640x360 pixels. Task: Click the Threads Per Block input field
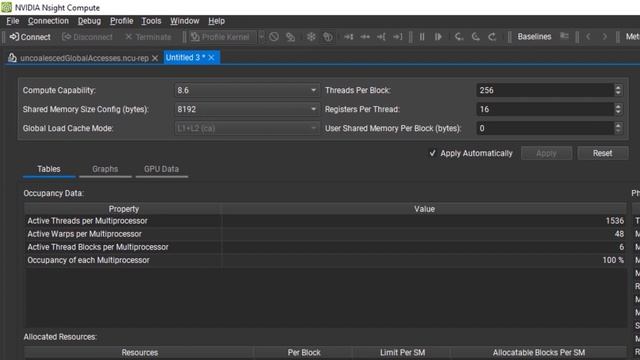coord(545,90)
